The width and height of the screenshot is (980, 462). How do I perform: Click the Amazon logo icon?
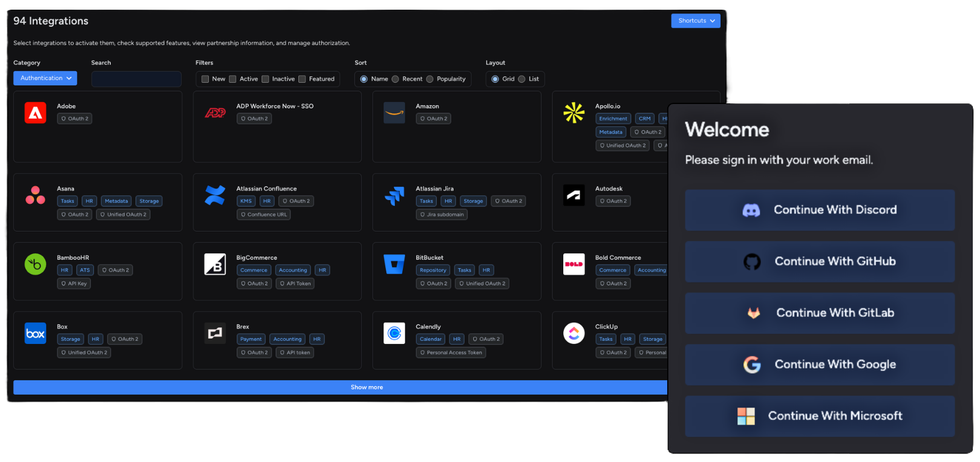click(x=394, y=113)
